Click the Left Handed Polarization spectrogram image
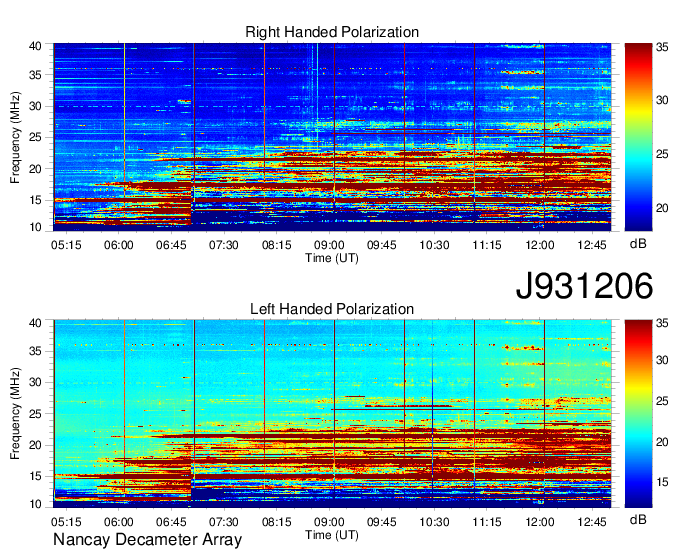The height and width of the screenshot is (552, 680). (332, 414)
